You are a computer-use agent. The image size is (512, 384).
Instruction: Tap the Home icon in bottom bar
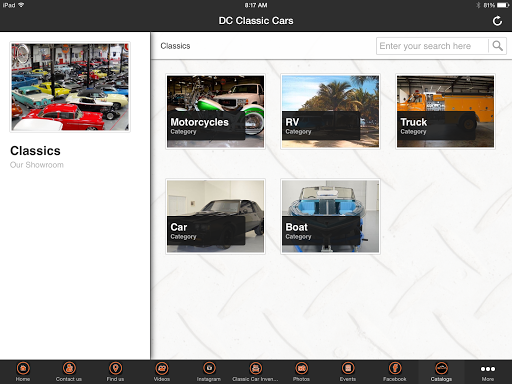(x=23, y=368)
